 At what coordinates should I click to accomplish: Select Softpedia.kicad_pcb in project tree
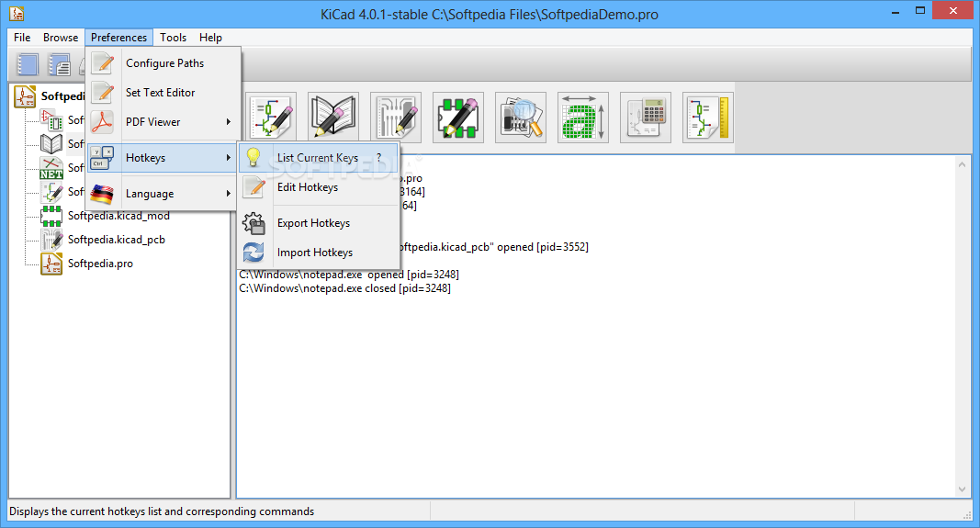[117, 240]
